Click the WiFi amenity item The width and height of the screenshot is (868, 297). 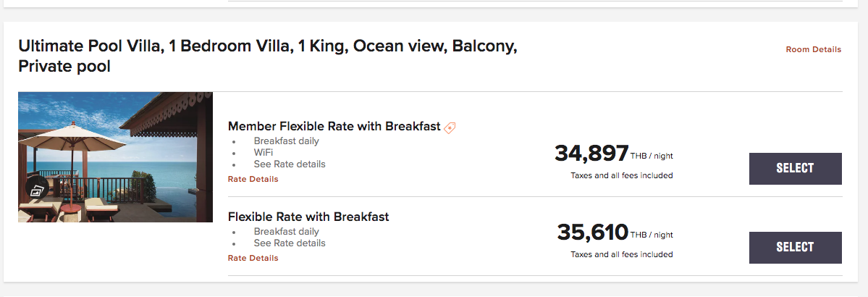point(264,153)
